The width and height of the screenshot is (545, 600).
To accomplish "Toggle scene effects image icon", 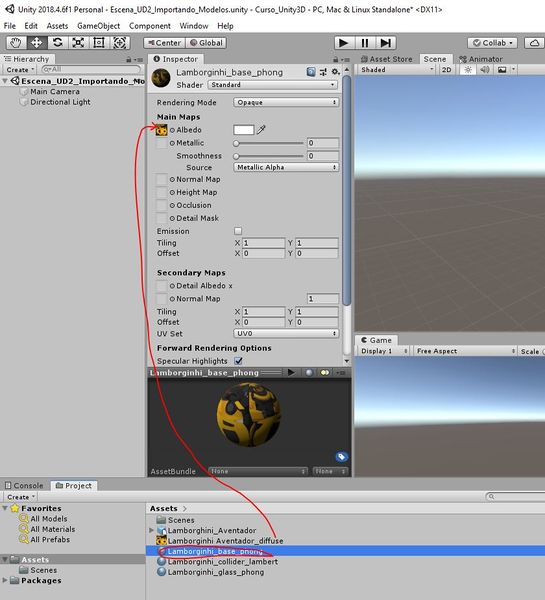I will point(502,70).
